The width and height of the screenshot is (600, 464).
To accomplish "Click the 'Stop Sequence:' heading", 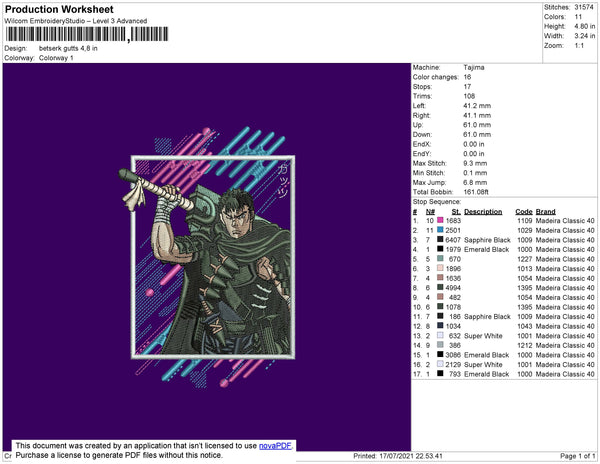I will 437,202.
